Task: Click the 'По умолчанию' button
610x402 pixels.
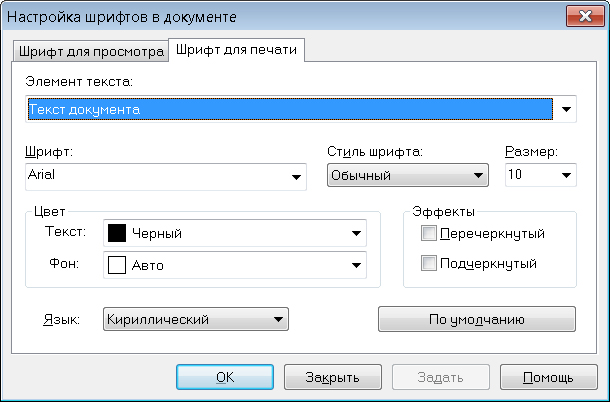Action: pos(477,319)
